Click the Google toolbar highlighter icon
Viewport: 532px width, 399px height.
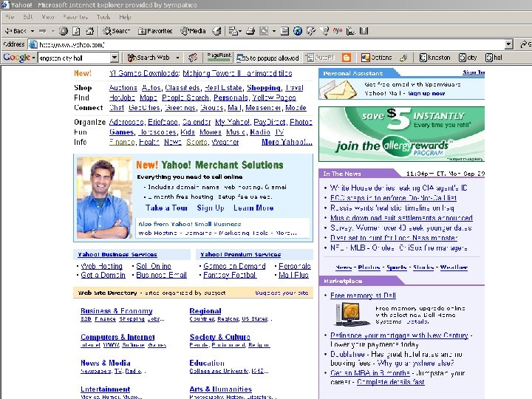pos(403,58)
